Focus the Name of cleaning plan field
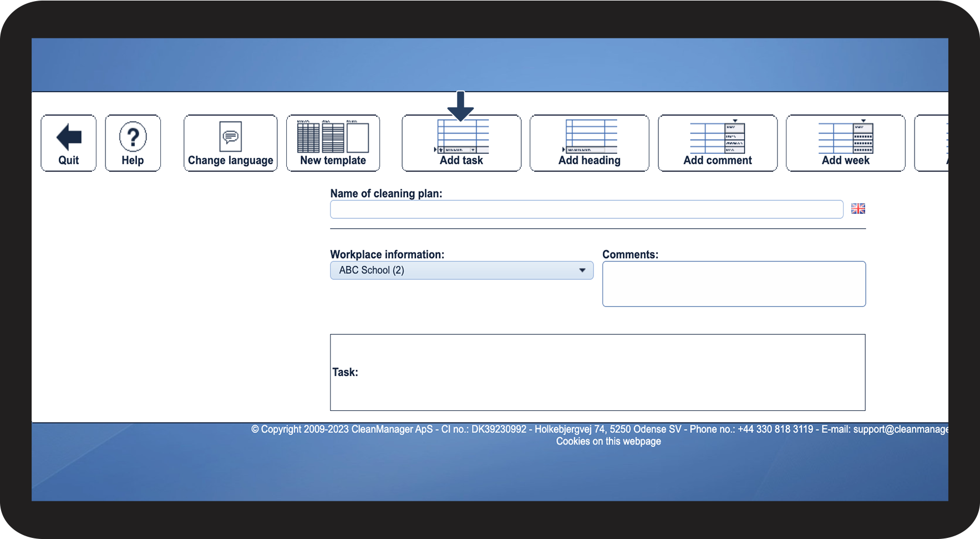 pyautogui.click(x=586, y=209)
